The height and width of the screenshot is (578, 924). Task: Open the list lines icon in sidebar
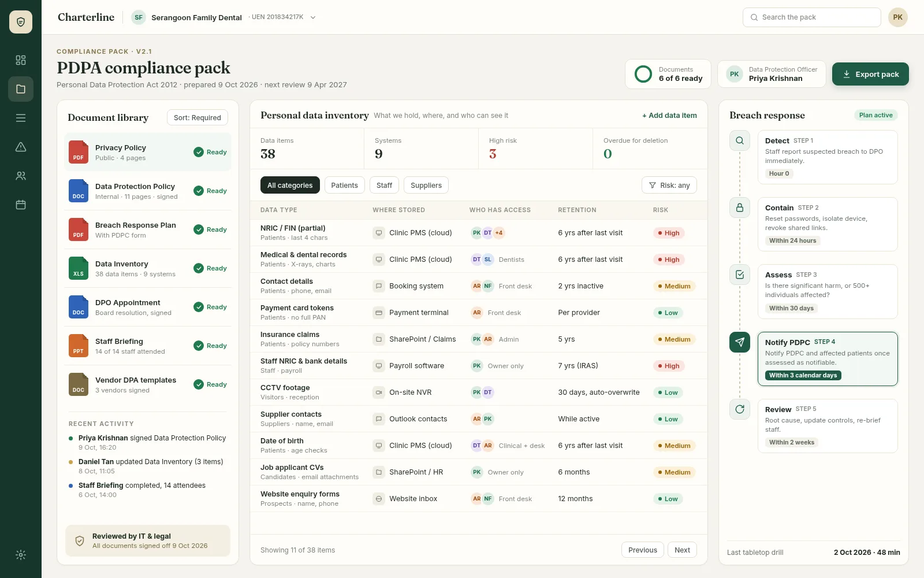[21, 118]
